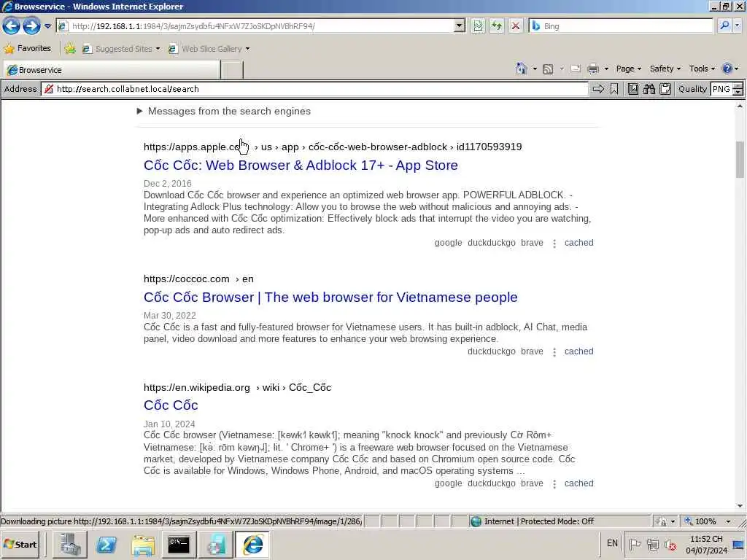This screenshot has height=560, width=747.
Task: Click the Quality PNG value field
Action: (x=721, y=89)
